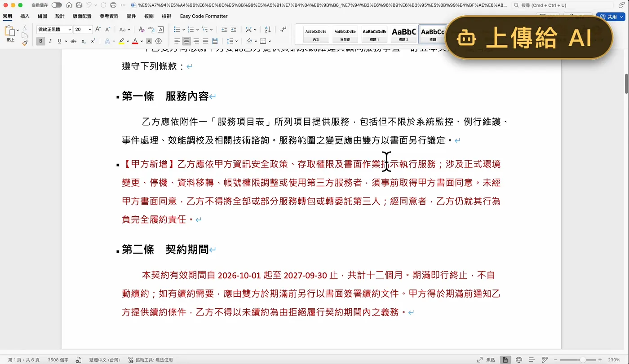Screen dimensions: 629x364
Task: Toggle character shading (gray A)
Action: tap(150, 41)
